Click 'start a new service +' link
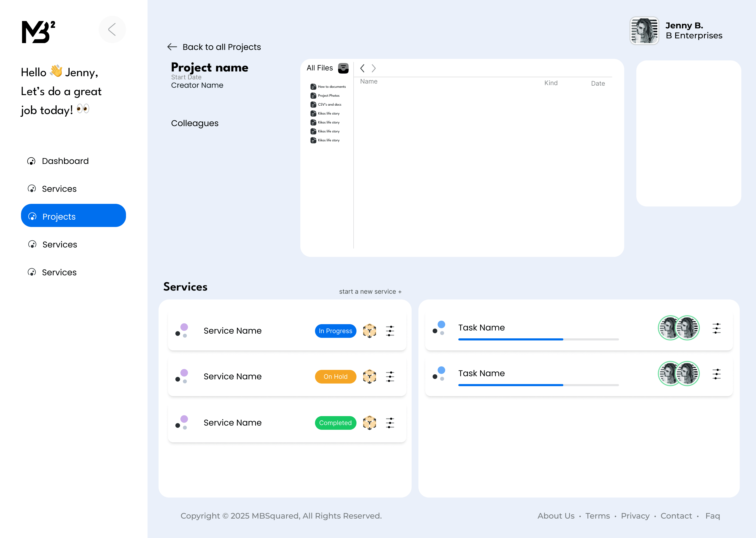The height and width of the screenshot is (538, 756). coord(370,292)
